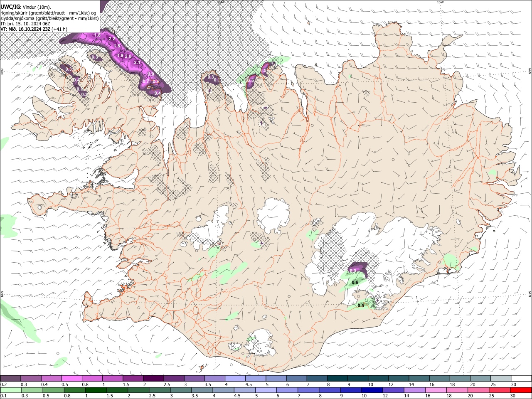Pick the bright red 30 swatch, lower scale
This screenshot has height=399, width=532.
(521, 390)
